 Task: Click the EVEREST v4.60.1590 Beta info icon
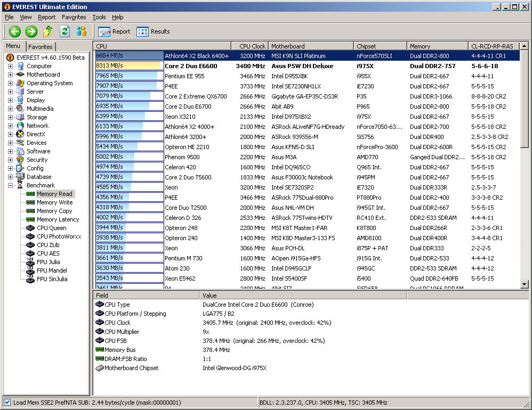tap(10, 58)
